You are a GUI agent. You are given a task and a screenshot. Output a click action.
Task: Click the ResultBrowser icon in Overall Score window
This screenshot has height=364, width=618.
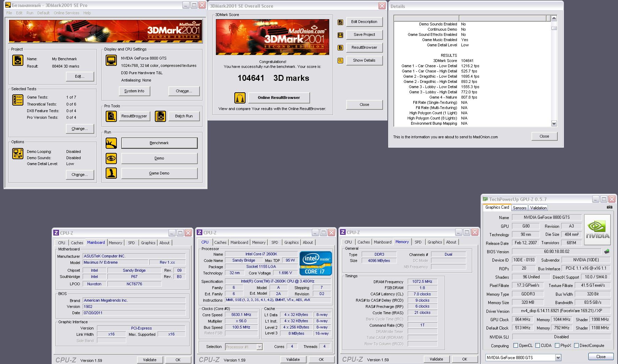pos(340,48)
